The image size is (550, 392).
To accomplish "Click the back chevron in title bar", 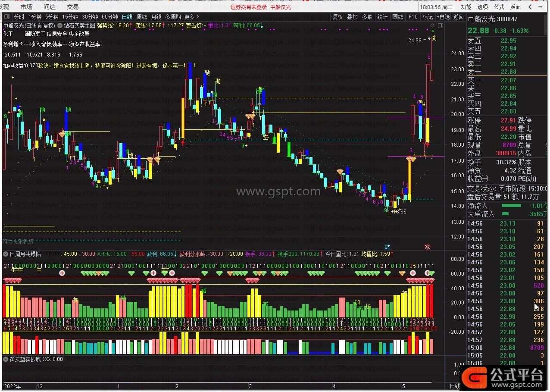I will (x=531, y=7).
